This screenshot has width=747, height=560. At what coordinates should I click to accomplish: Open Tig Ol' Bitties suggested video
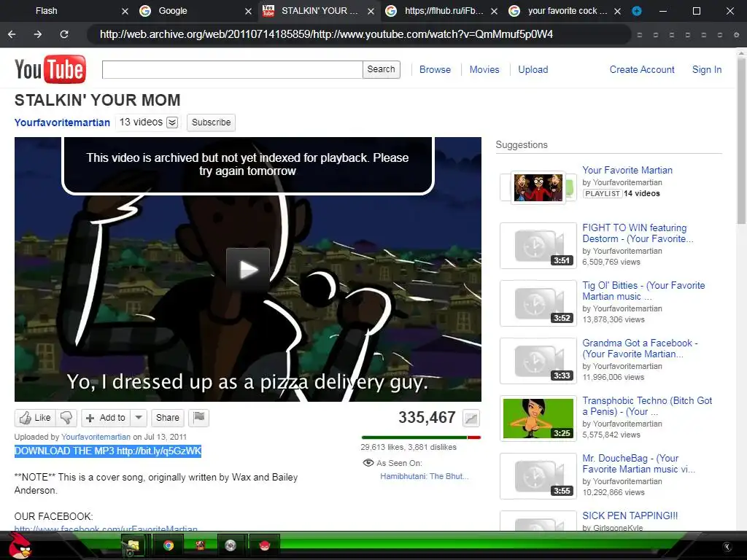pos(643,291)
